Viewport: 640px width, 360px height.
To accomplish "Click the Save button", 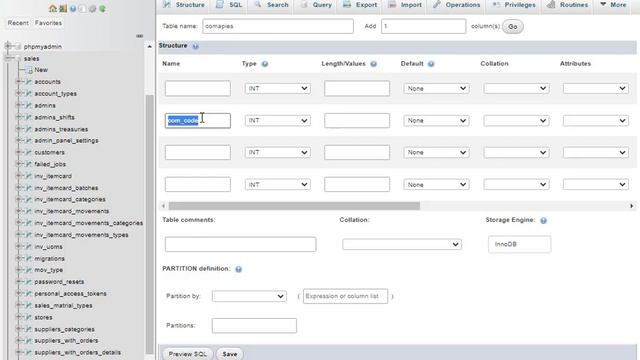I will (229, 354).
